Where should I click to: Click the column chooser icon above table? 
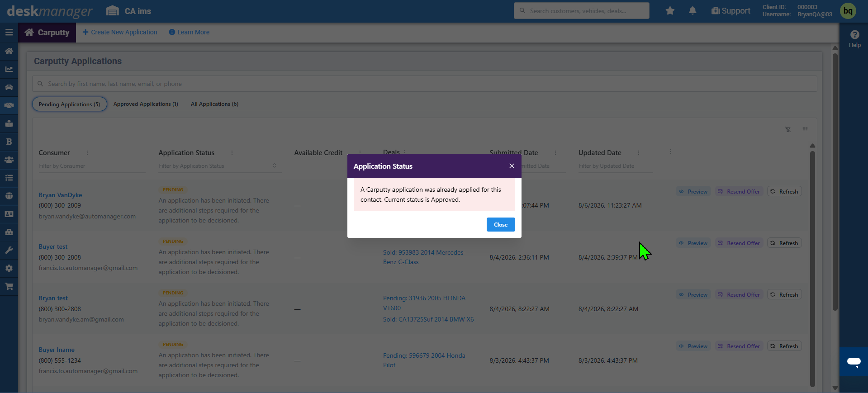point(805,129)
